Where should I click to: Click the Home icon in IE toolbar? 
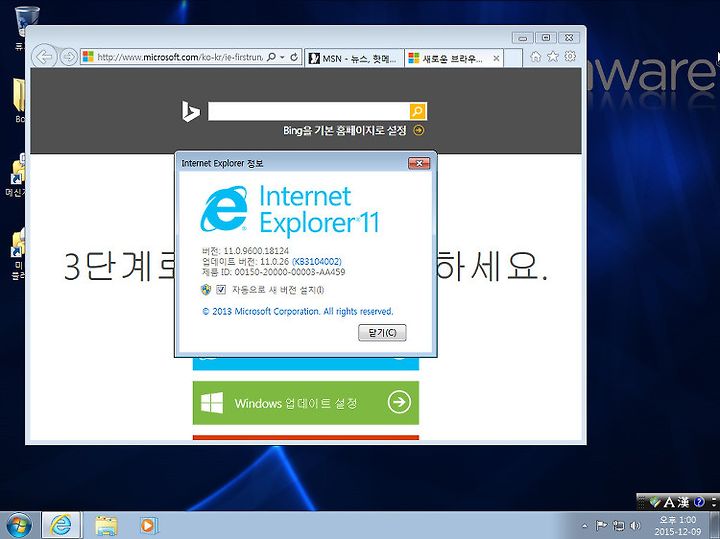click(535, 56)
